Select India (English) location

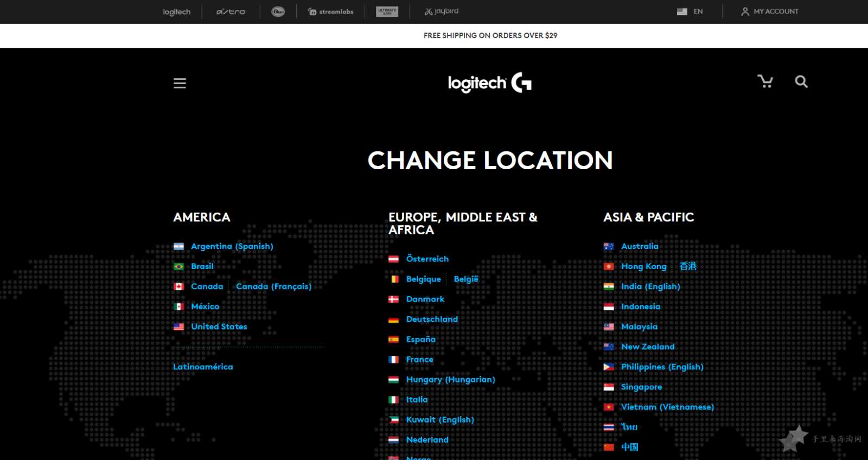pos(650,286)
